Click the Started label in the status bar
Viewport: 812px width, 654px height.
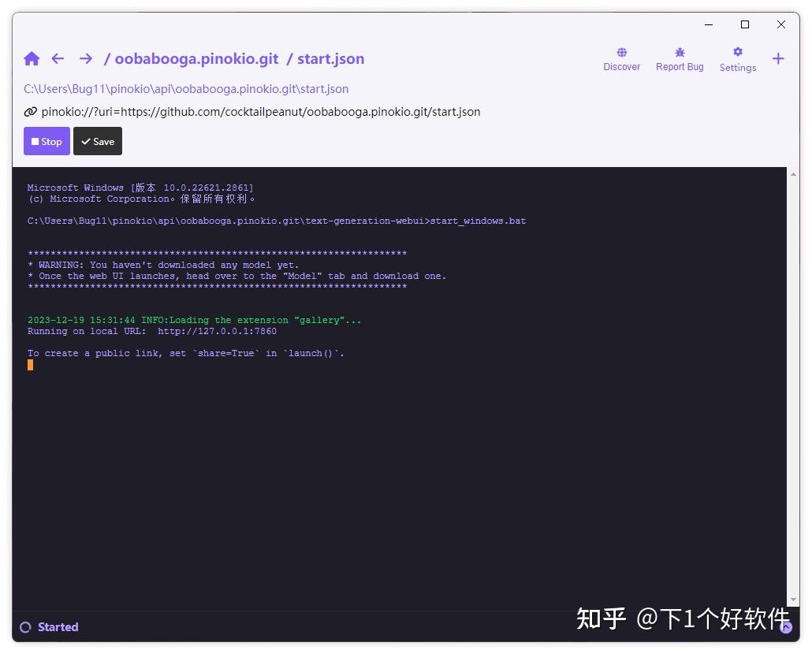[x=58, y=626]
